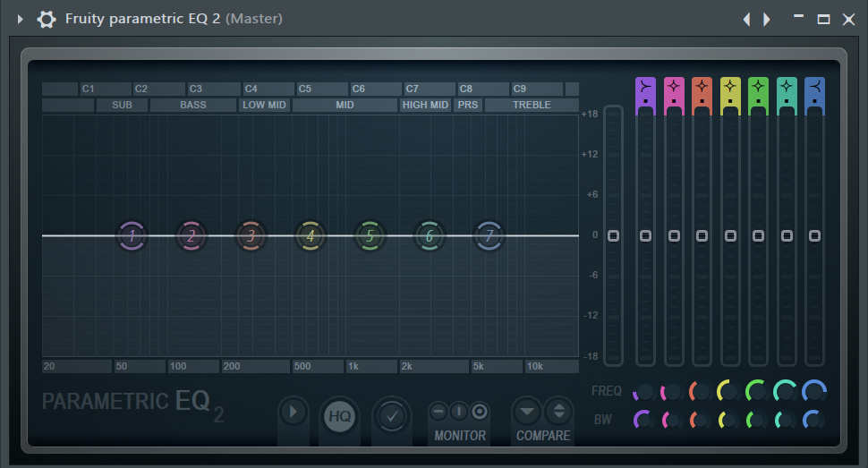Click the 1k frequency marker
This screenshot has height=468, width=868.
(x=370, y=367)
